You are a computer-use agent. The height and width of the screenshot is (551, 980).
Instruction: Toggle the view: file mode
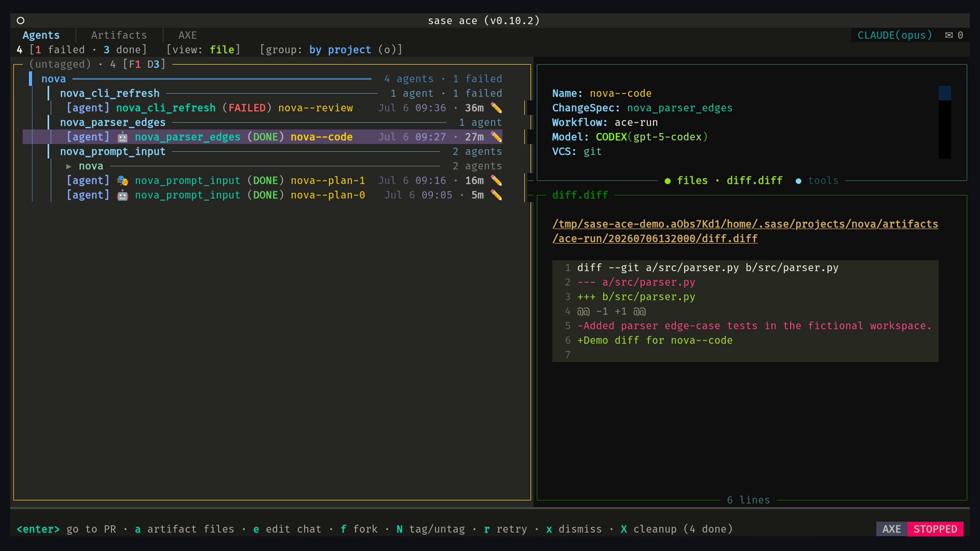tap(203, 49)
